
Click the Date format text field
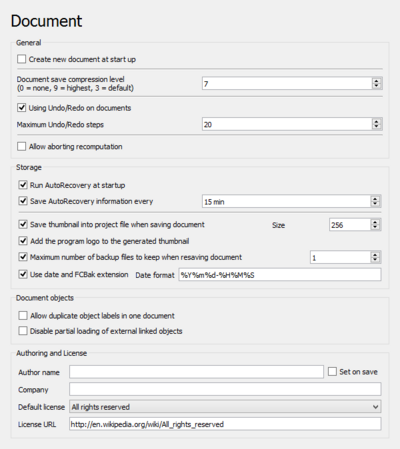point(280,275)
